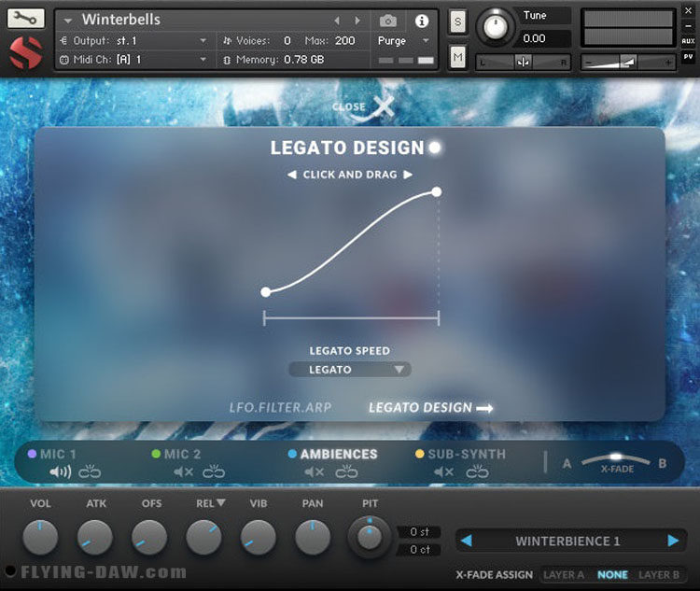Toggle the Legato Design on/off dot

pos(434,148)
